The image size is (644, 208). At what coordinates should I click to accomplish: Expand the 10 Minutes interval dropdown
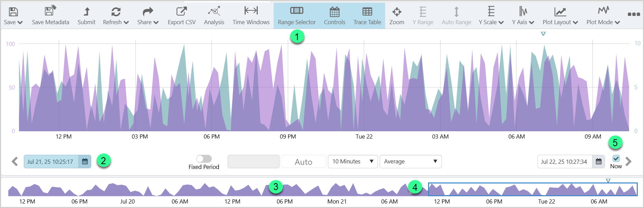(x=353, y=161)
